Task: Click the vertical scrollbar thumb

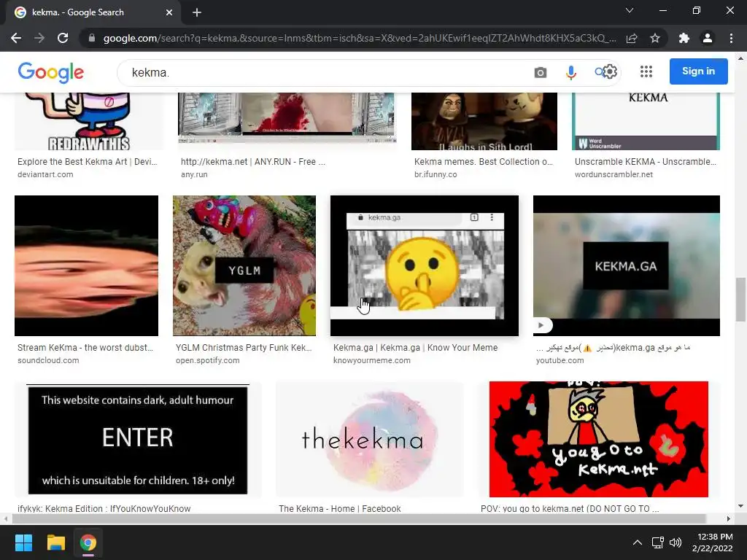Action: click(x=741, y=300)
